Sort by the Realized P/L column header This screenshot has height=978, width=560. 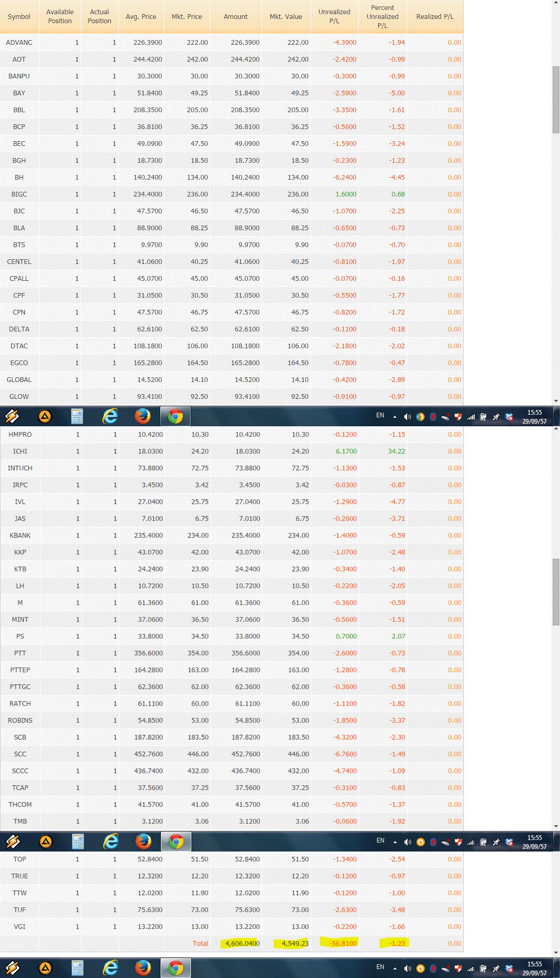(x=435, y=17)
